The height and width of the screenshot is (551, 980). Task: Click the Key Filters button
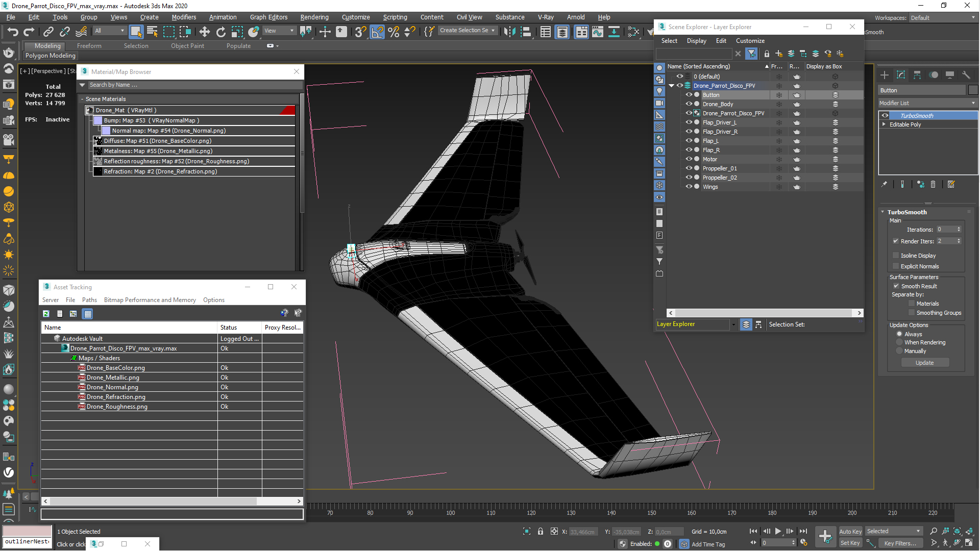point(899,543)
